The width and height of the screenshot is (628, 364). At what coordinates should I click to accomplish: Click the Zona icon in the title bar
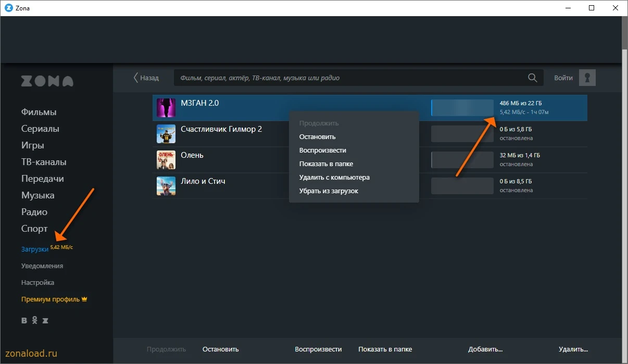point(8,8)
